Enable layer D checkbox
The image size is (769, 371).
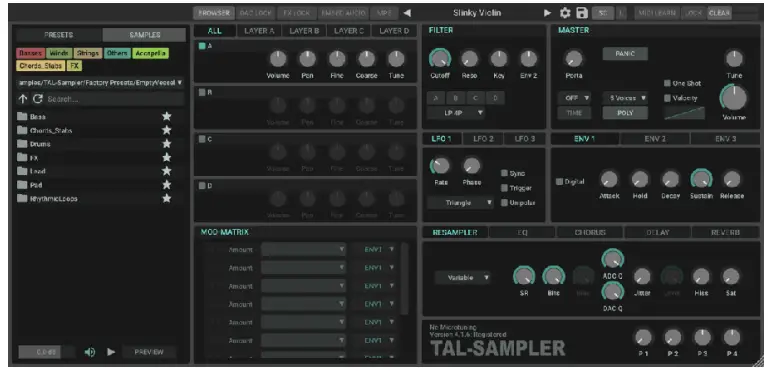coord(202,186)
